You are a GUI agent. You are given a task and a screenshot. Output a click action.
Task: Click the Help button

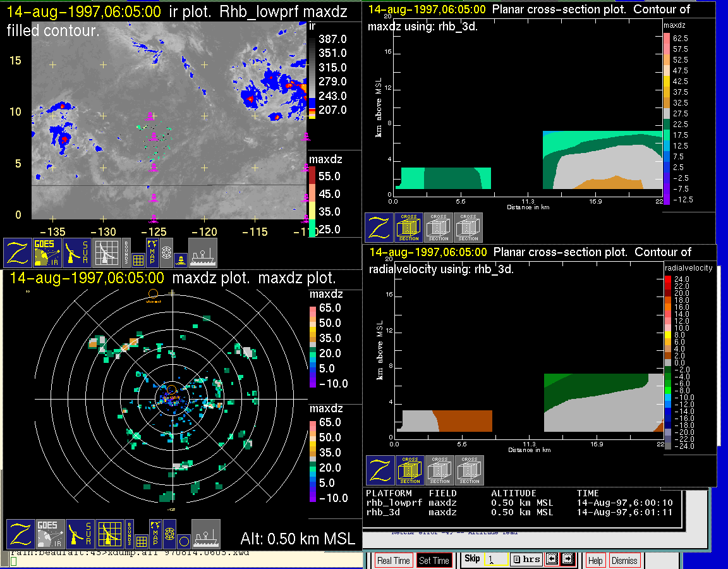tap(595, 560)
